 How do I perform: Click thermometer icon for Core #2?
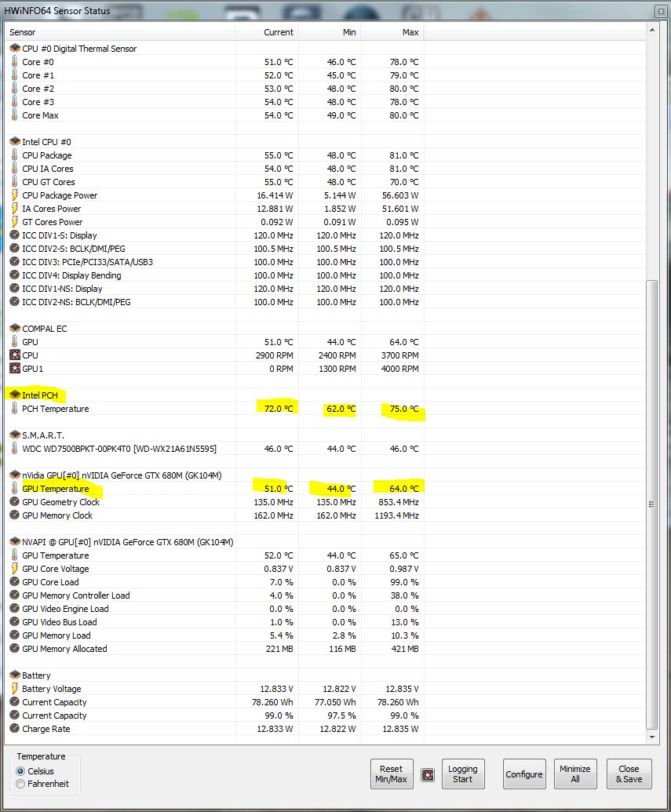pyautogui.click(x=14, y=88)
